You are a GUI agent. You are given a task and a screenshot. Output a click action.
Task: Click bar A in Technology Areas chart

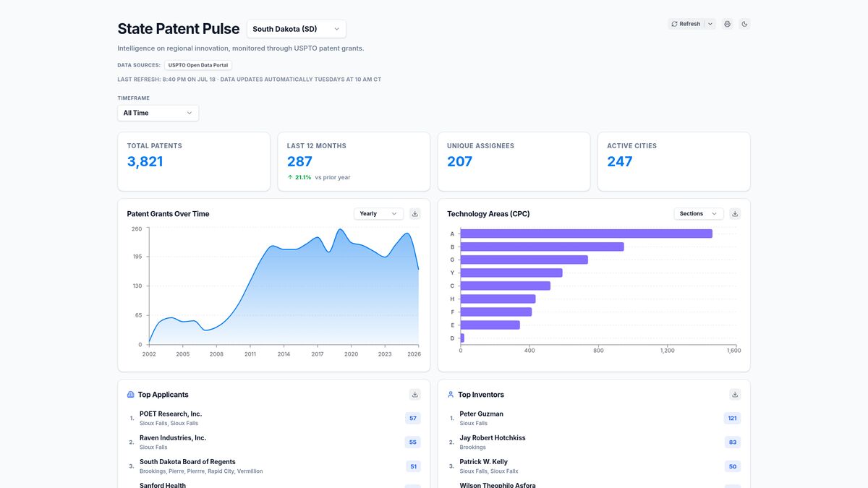point(587,234)
